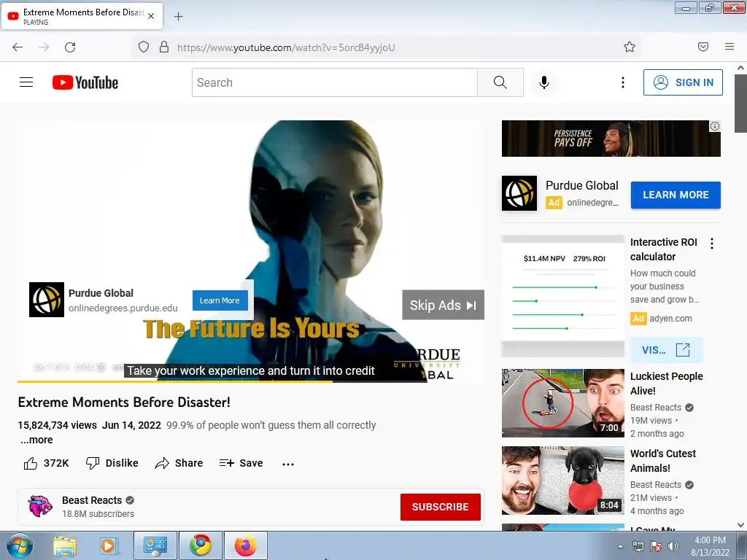Screen dimensions: 747x560
Task: Adjust volume from tray speaker icon
Action: [x=673, y=546]
